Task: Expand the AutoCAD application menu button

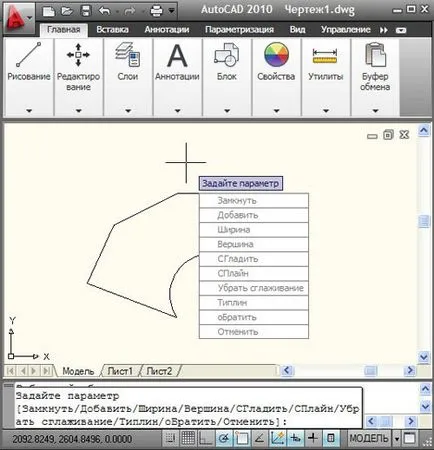Action: (x=19, y=17)
